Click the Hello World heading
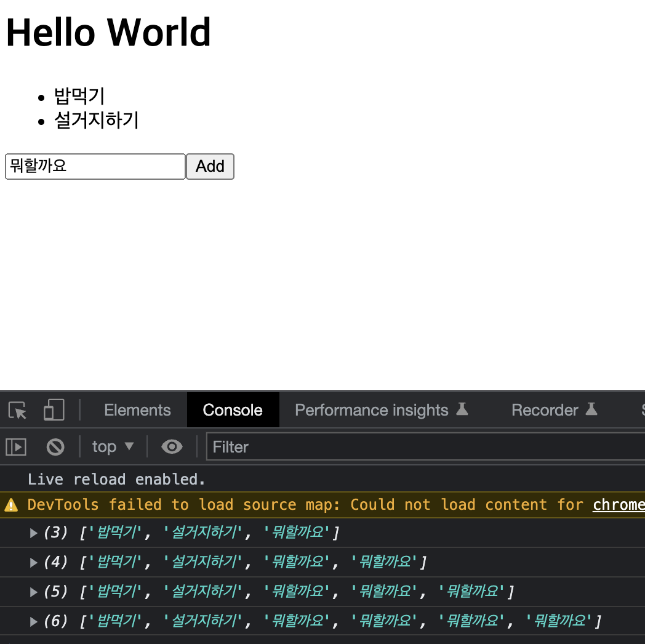This screenshot has height=644, width=645. point(108,32)
